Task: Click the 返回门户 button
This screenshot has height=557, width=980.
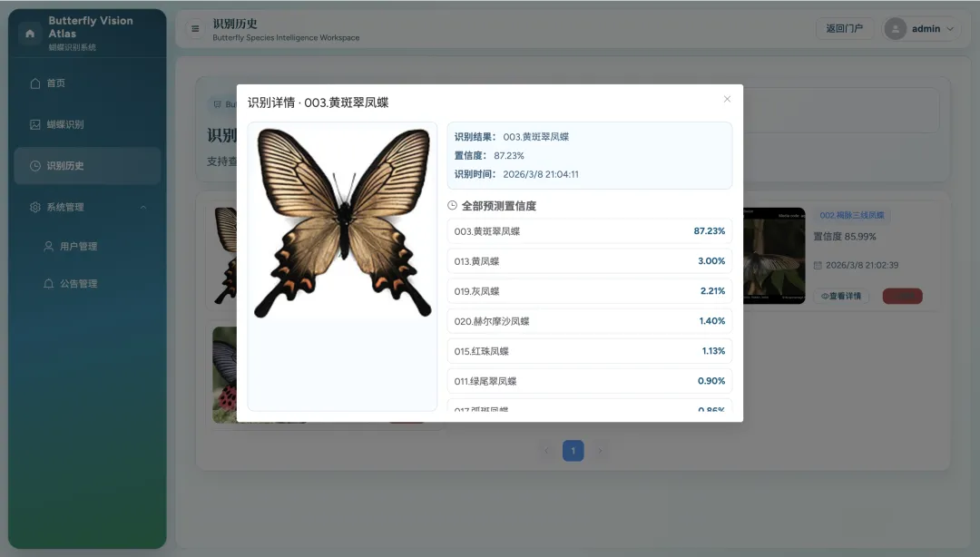Action: tap(845, 29)
